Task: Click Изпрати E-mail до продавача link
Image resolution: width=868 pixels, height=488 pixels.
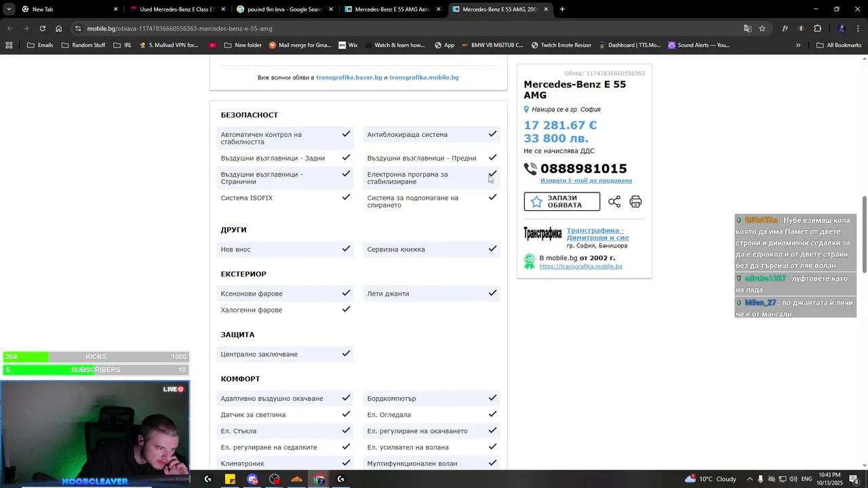Action: click(586, 181)
